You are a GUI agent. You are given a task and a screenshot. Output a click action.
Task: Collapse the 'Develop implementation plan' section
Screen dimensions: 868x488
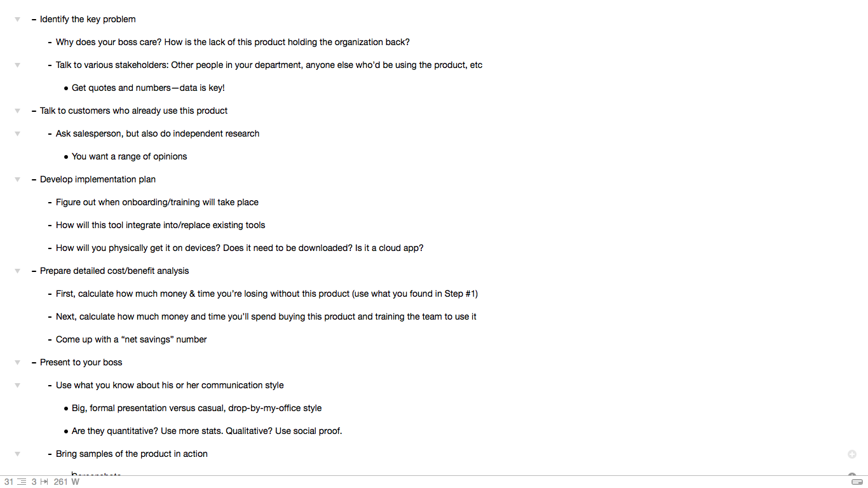(18, 179)
